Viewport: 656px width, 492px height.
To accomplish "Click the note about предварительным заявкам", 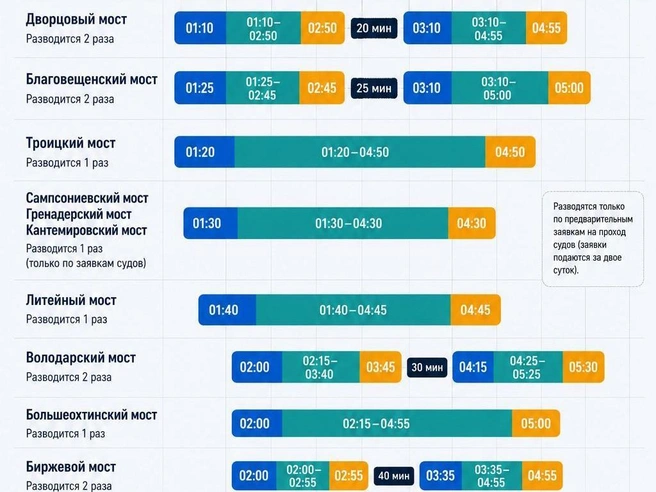I will [593, 238].
